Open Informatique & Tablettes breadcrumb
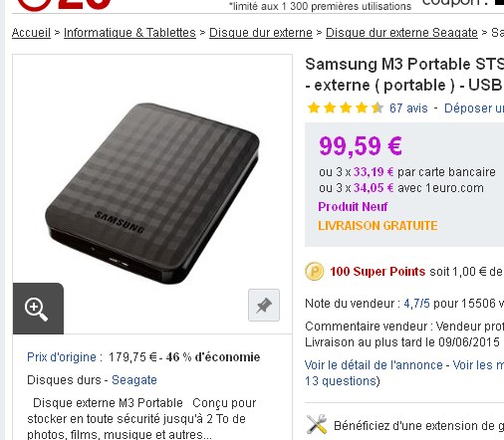The height and width of the screenshot is (440, 504). point(129,33)
